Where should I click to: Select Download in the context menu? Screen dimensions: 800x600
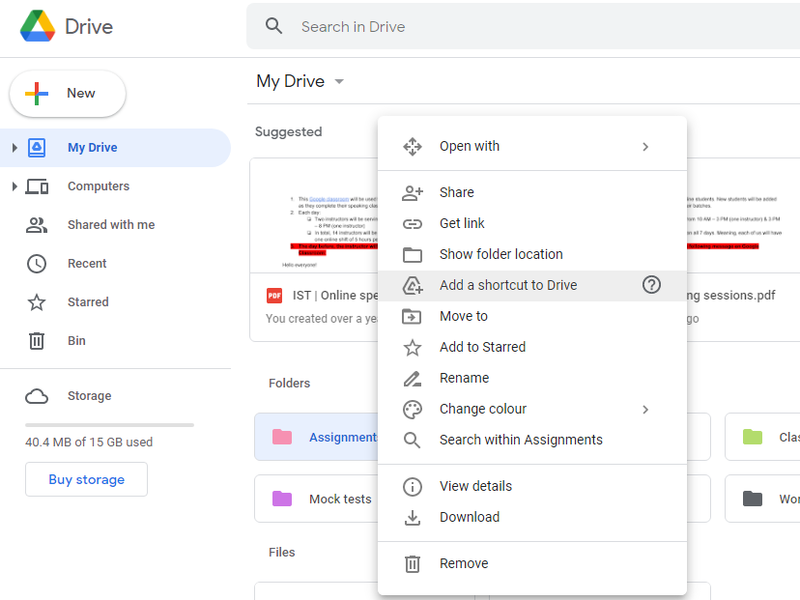470,517
